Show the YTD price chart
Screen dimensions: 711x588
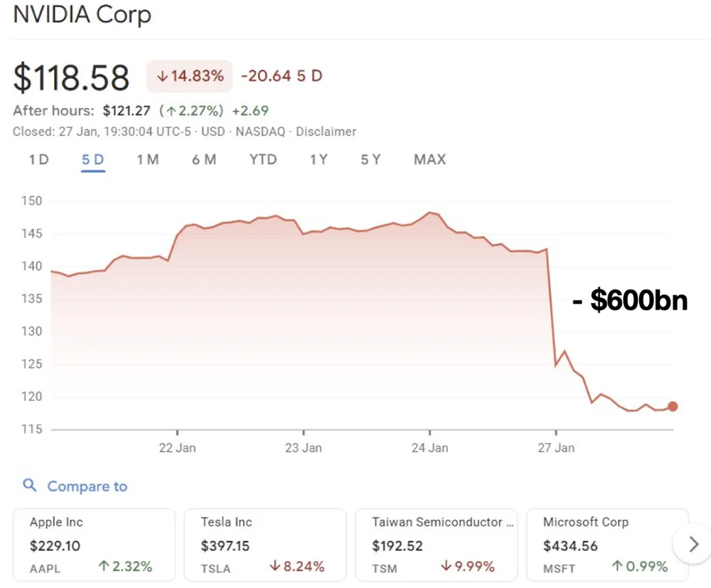pos(263,159)
